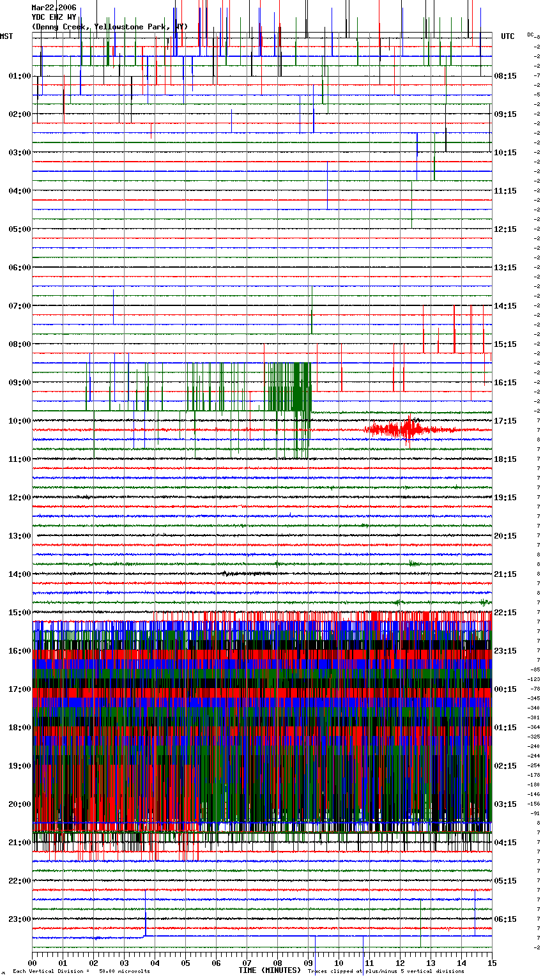Click the 20:15 UTC time label
Screen dimensions: 543x980
coord(505,536)
